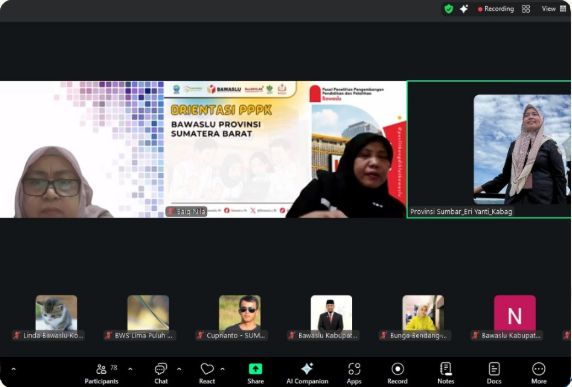Screen dimensions: 572x387
Task: Click the Provinsi Sumbar_Eri Yanti_Kabag video tile
Action: click(489, 149)
